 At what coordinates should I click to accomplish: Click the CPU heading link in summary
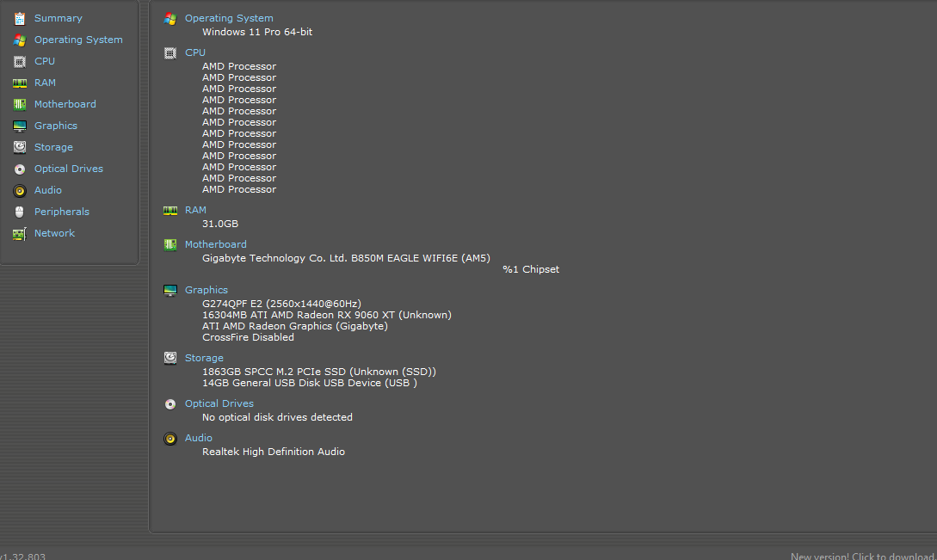click(x=194, y=52)
